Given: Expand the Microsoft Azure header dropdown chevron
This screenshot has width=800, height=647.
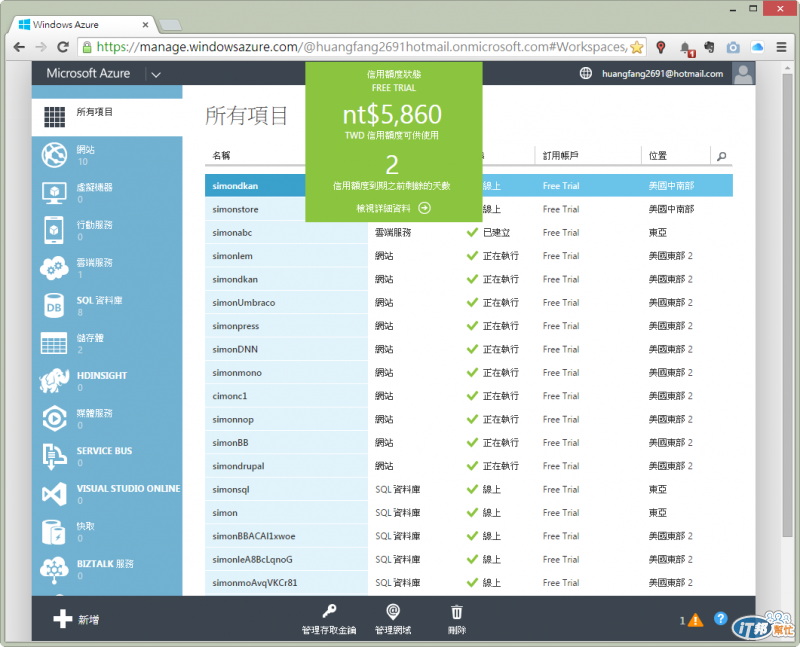Looking at the screenshot, I should click(x=156, y=74).
